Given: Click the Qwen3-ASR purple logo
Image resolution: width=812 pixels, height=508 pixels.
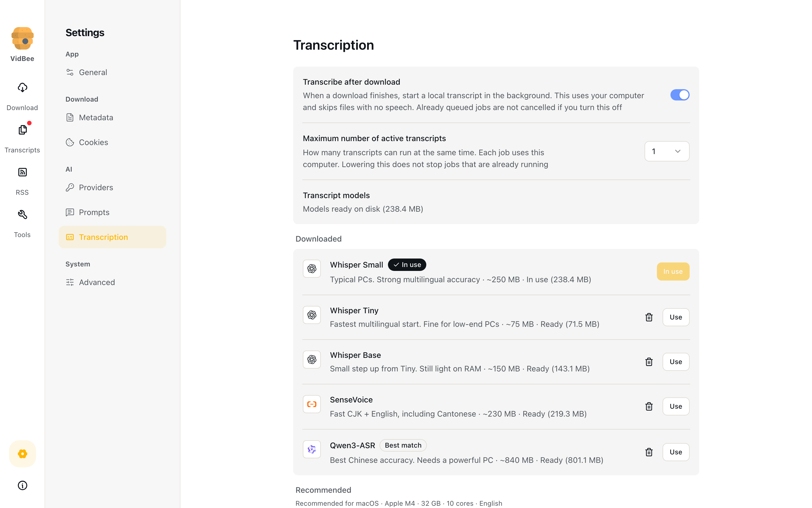Looking at the screenshot, I should [312, 449].
